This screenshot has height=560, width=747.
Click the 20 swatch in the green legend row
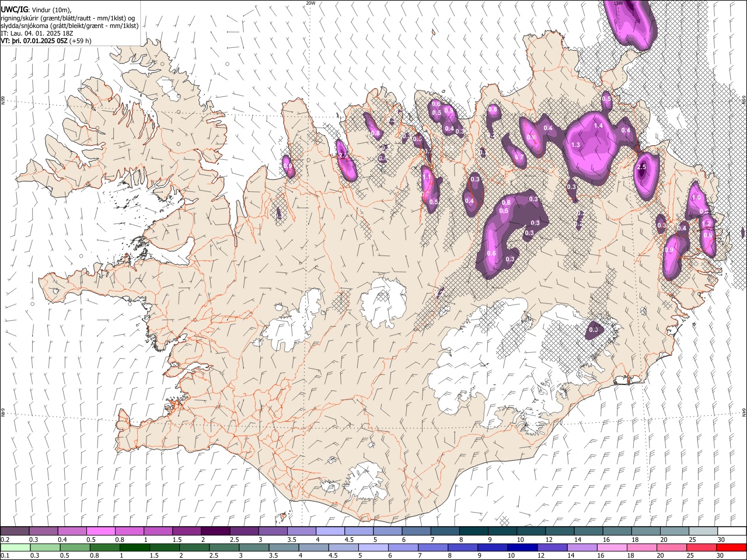coord(671,547)
